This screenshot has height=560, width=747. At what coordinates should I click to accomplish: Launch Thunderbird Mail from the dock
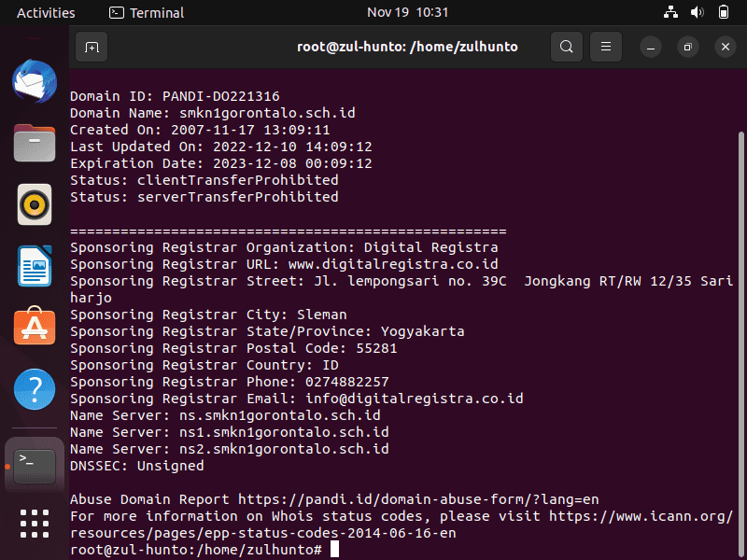click(35, 81)
